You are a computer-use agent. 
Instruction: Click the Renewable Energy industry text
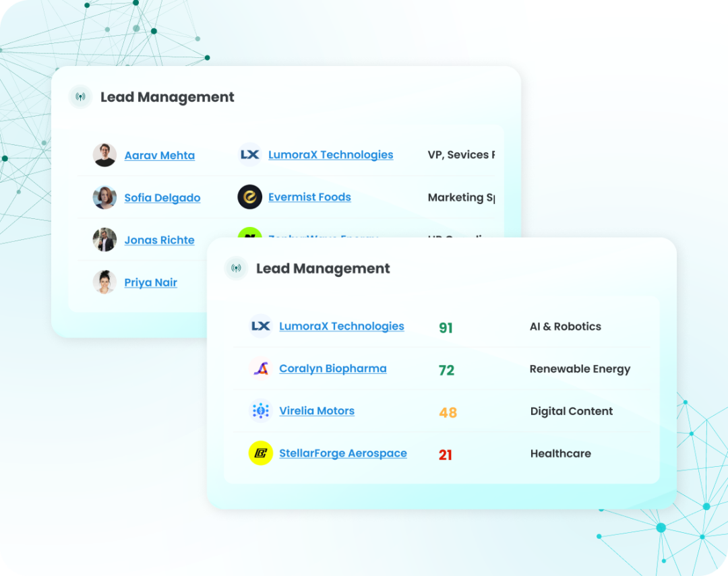pyautogui.click(x=580, y=369)
